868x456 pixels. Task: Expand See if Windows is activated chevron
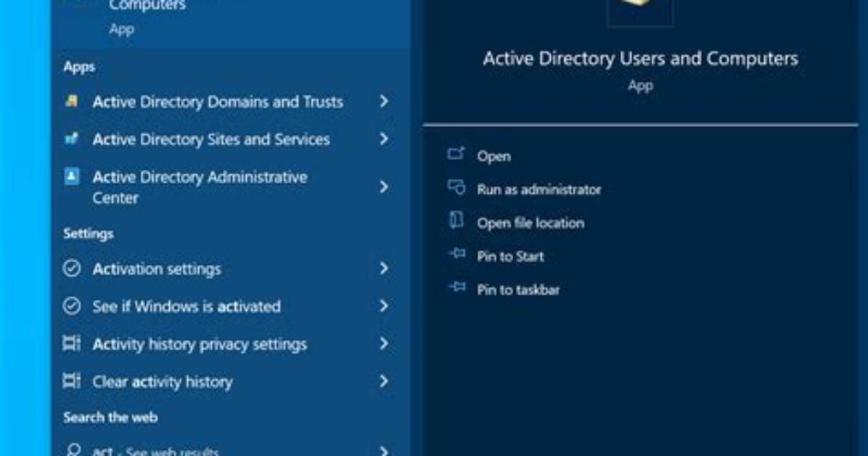(x=384, y=306)
